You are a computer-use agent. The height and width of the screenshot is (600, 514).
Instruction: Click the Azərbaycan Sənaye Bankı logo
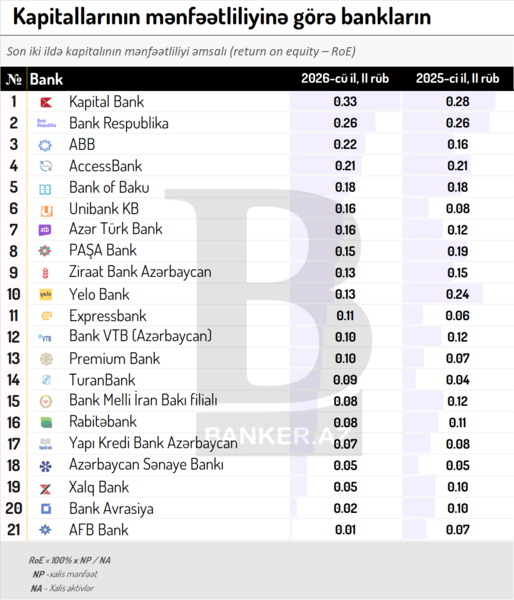click(46, 466)
